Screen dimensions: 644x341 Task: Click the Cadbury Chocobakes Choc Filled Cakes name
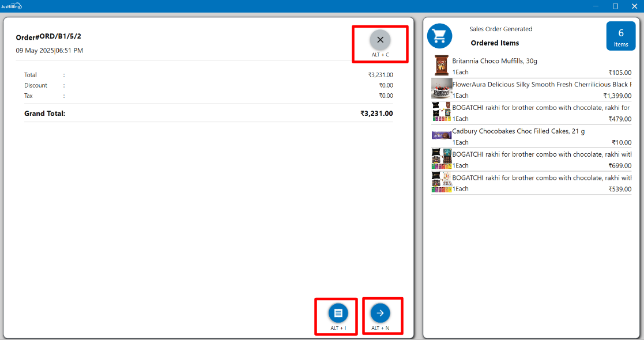click(518, 131)
